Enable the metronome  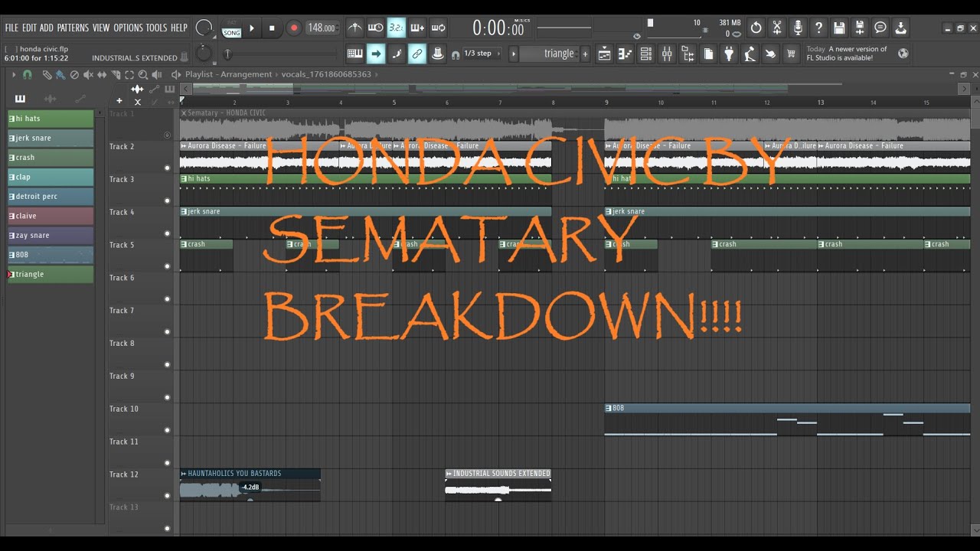tap(354, 28)
